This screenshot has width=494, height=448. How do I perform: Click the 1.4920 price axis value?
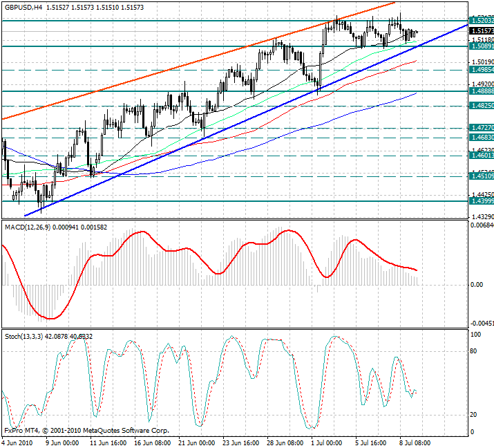(482, 84)
